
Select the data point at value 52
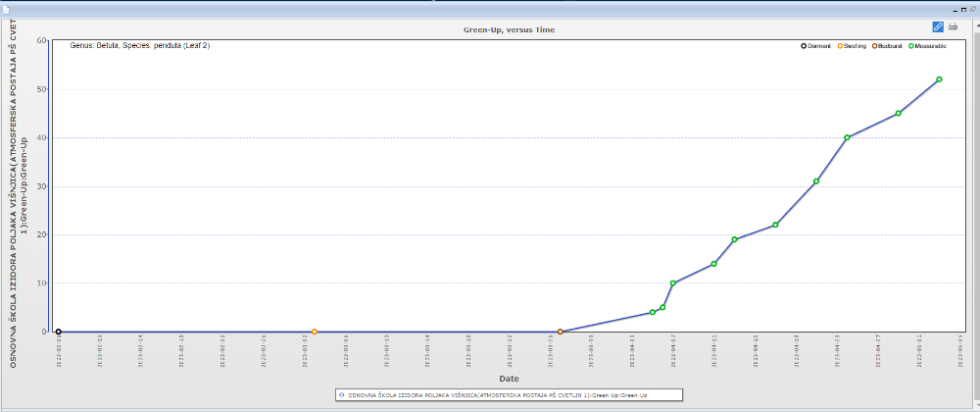(x=939, y=79)
